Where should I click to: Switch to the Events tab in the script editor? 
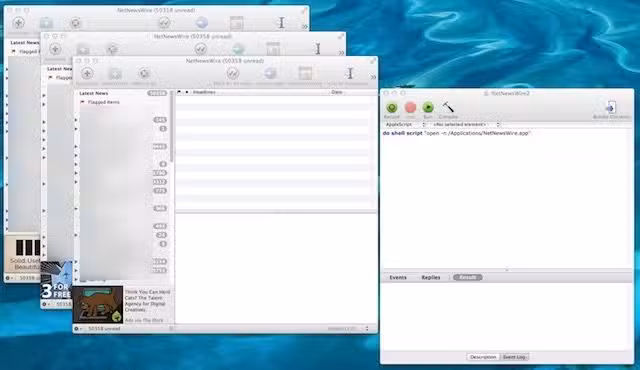click(x=398, y=277)
